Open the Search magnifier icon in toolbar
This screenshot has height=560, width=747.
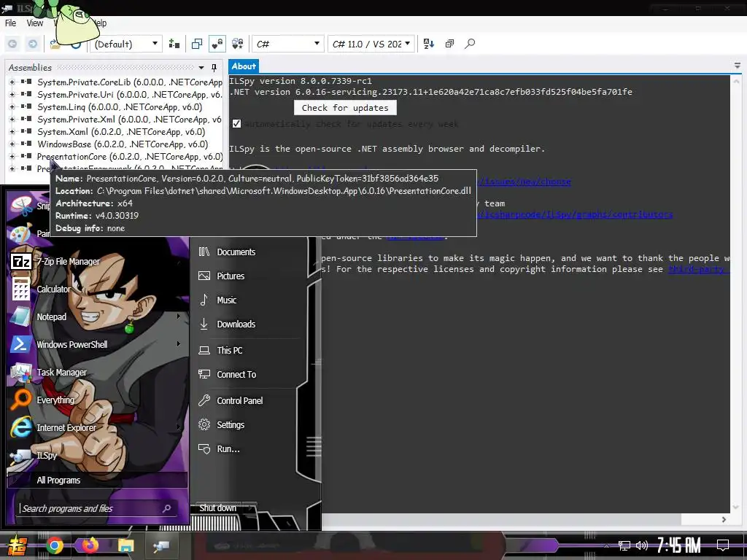click(x=470, y=44)
